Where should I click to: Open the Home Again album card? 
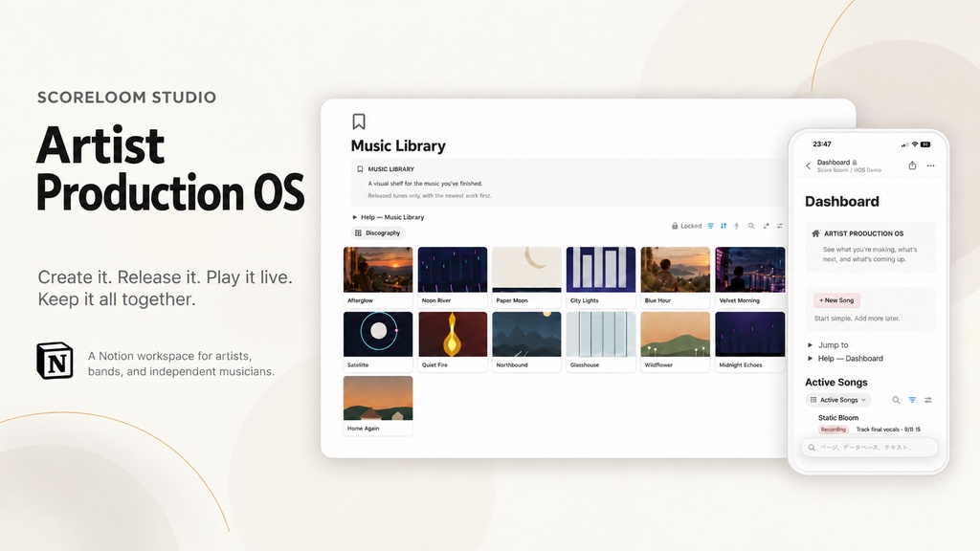[378, 406]
